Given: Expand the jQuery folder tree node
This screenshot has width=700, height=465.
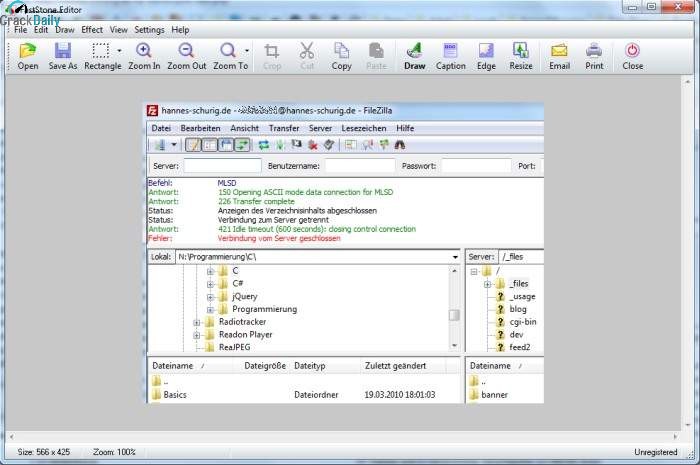Looking at the screenshot, I should [x=210, y=297].
